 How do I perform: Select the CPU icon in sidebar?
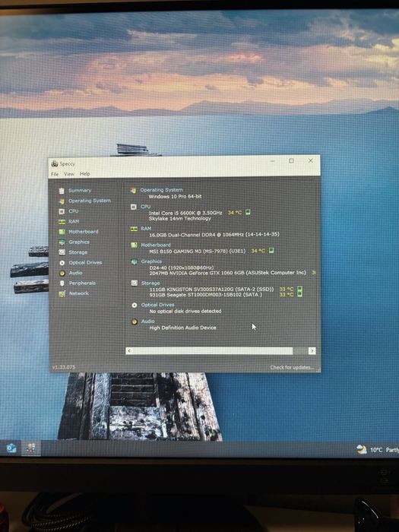click(x=62, y=211)
